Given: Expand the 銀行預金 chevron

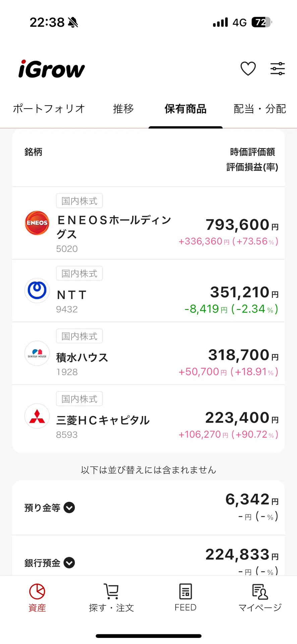Looking at the screenshot, I should tap(69, 562).
